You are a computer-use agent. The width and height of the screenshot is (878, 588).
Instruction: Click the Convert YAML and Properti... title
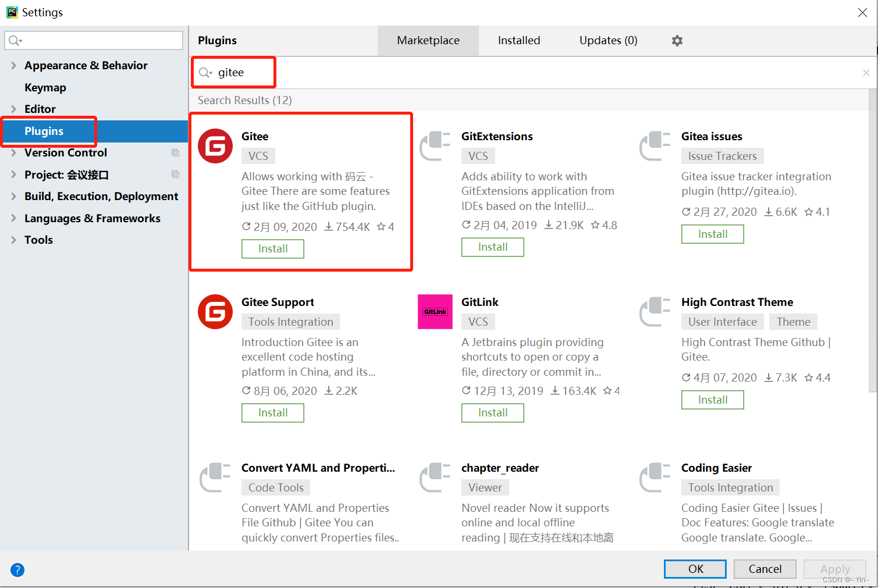pyautogui.click(x=318, y=468)
